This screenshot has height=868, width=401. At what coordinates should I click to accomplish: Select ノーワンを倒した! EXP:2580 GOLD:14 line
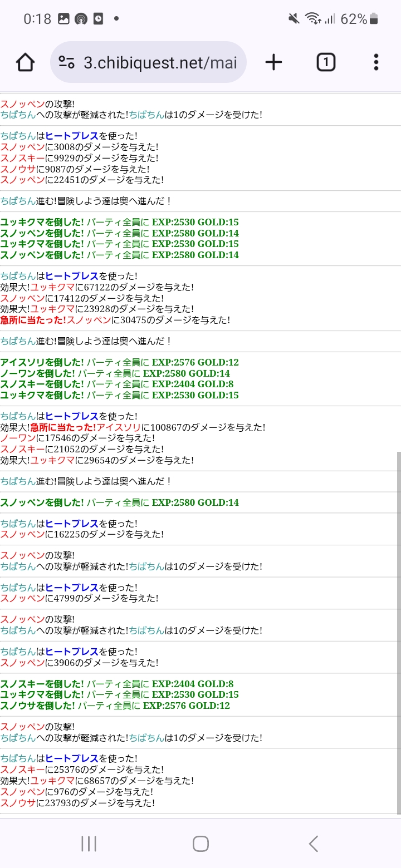[115, 373]
